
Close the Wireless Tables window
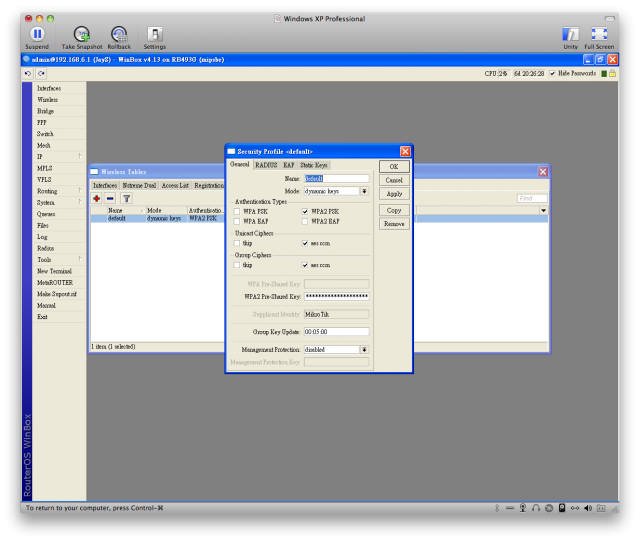[x=543, y=172]
